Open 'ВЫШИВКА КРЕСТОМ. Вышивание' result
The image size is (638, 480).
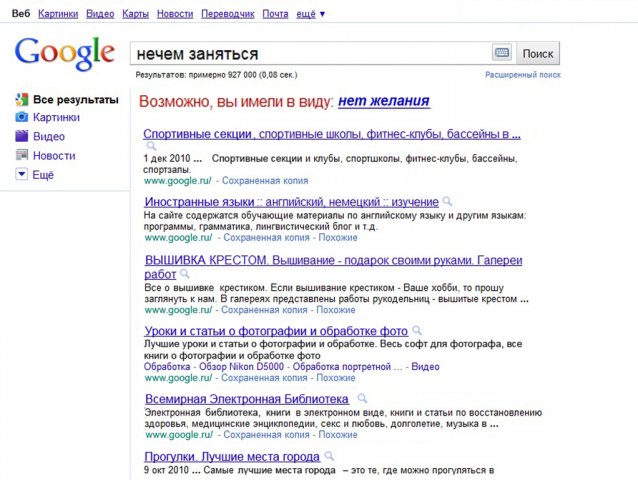(333, 267)
